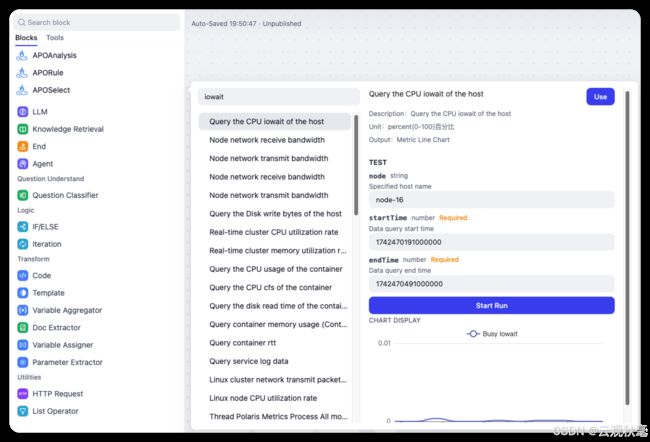Click the APORule block icon
Image resolution: width=650 pixels, height=442 pixels.
point(22,73)
